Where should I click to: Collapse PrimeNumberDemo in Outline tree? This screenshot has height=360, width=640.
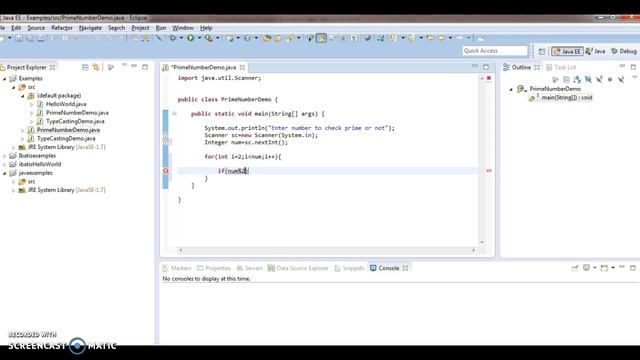511,89
